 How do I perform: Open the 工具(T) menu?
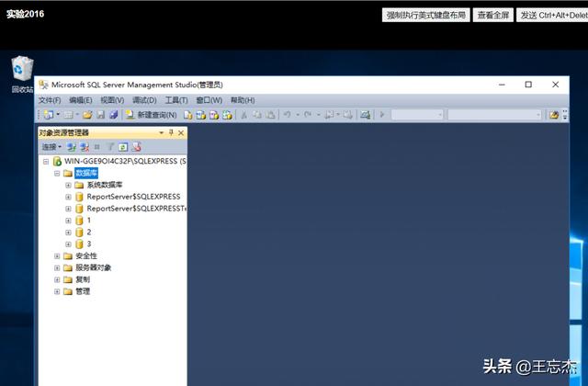(x=176, y=100)
